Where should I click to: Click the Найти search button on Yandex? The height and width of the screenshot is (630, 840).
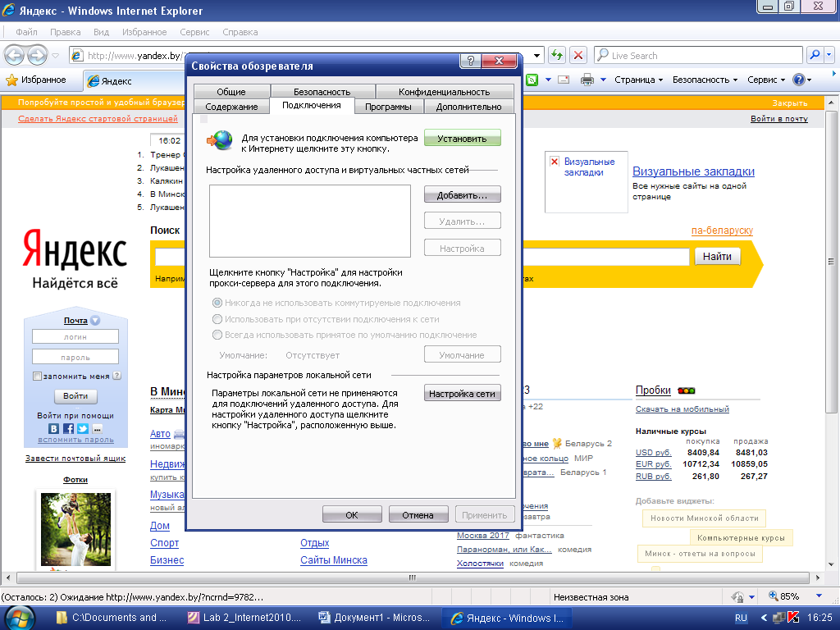(717, 257)
